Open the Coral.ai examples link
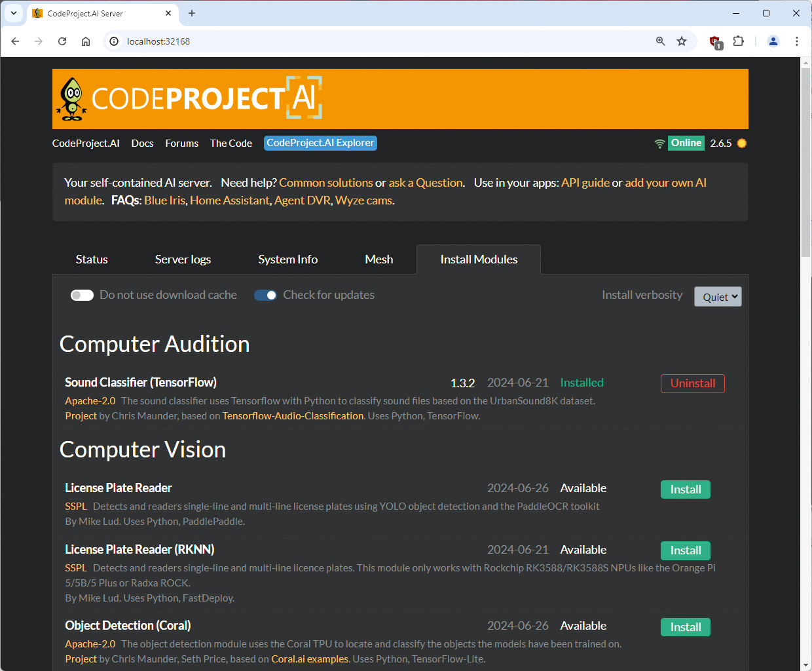This screenshot has height=671, width=812. point(310,659)
